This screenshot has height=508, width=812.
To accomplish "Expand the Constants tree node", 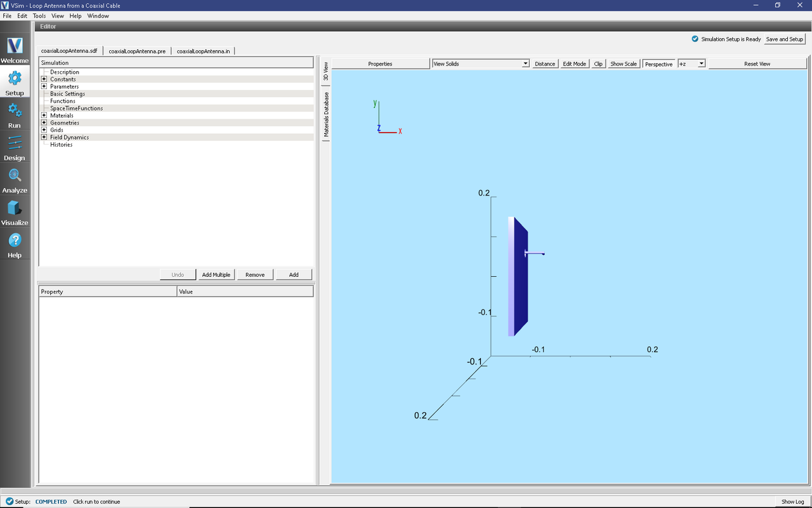I will [x=44, y=79].
